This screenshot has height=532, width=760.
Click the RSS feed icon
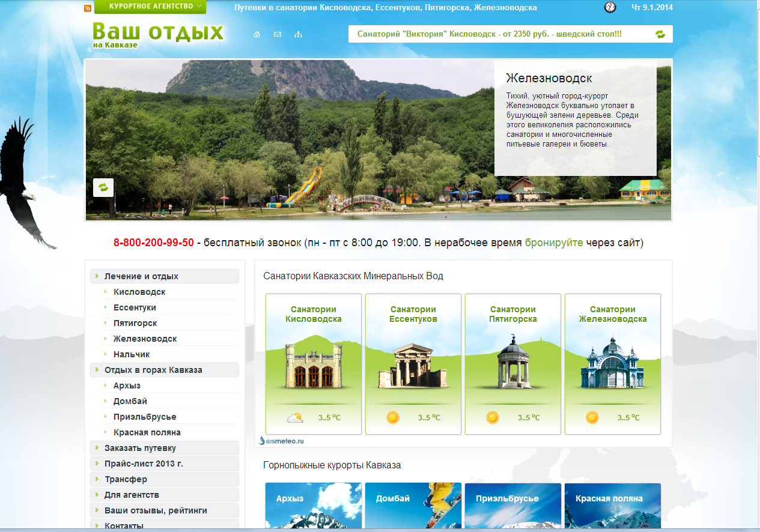click(x=88, y=8)
